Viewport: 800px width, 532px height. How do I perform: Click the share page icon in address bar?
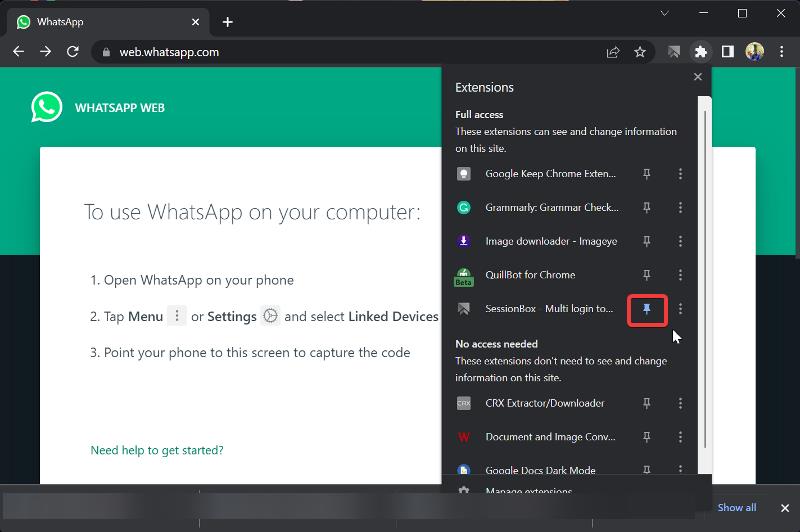coord(613,52)
